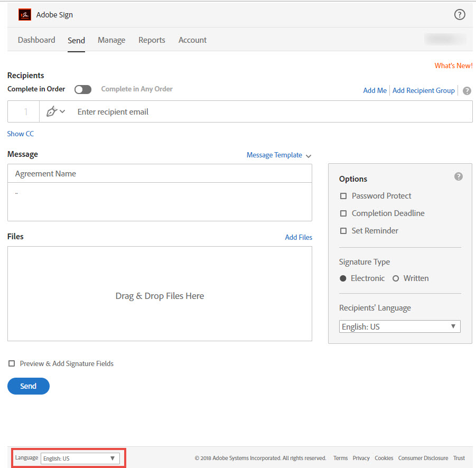Tick the Set Reminder checkbox

tap(343, 231)
